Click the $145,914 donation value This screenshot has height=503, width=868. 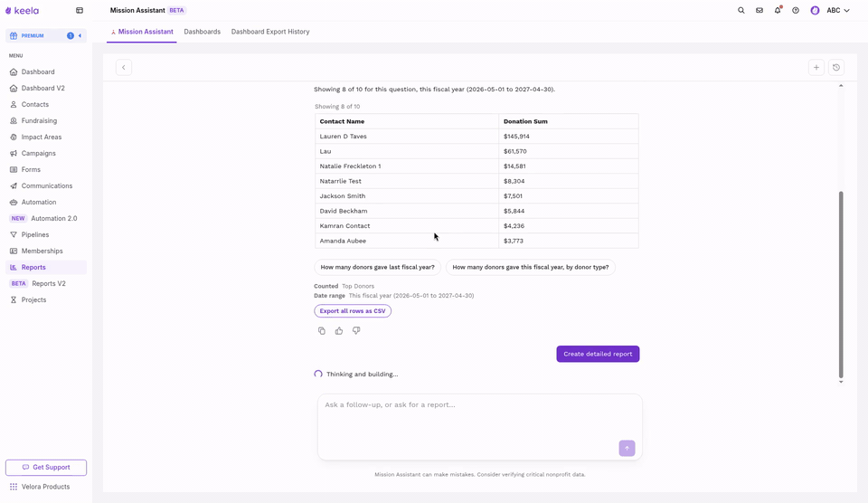516,137
